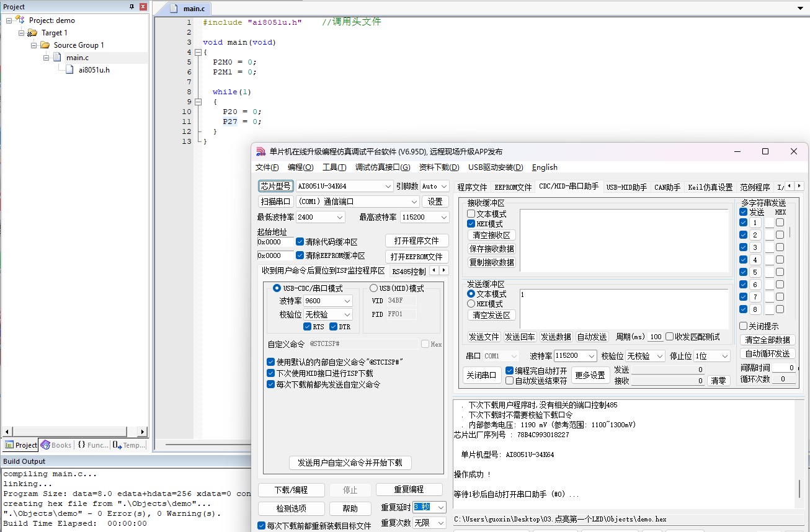Switch to the USB-HID助手 tab
810x532 pixels.
coord(626,187)
